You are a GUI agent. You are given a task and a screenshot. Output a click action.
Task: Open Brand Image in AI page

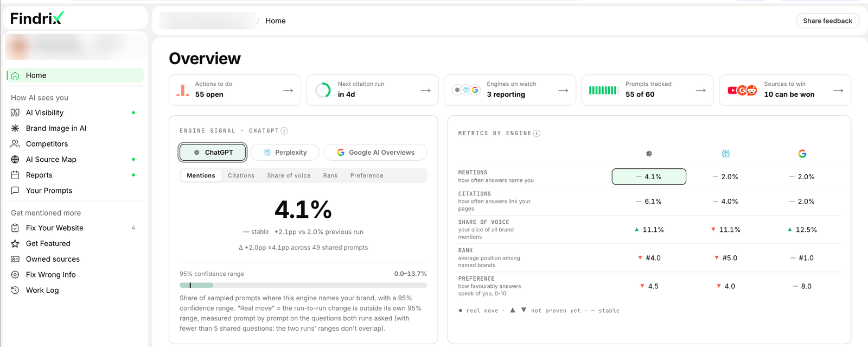point(75,128)
